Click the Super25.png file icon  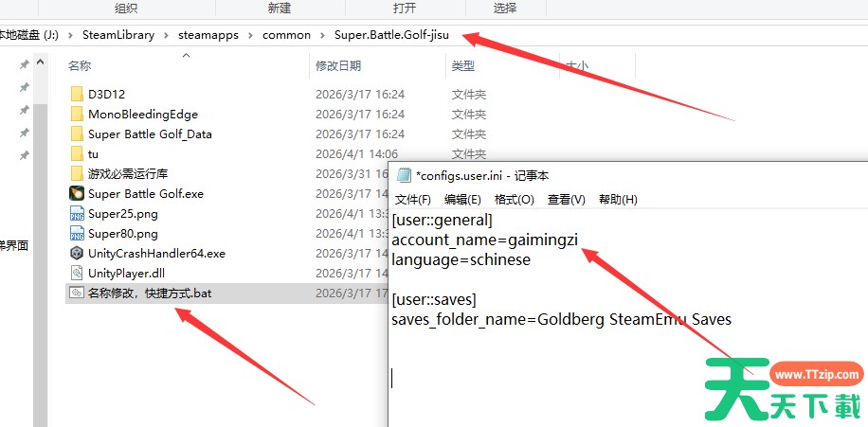tap(77, 214)
